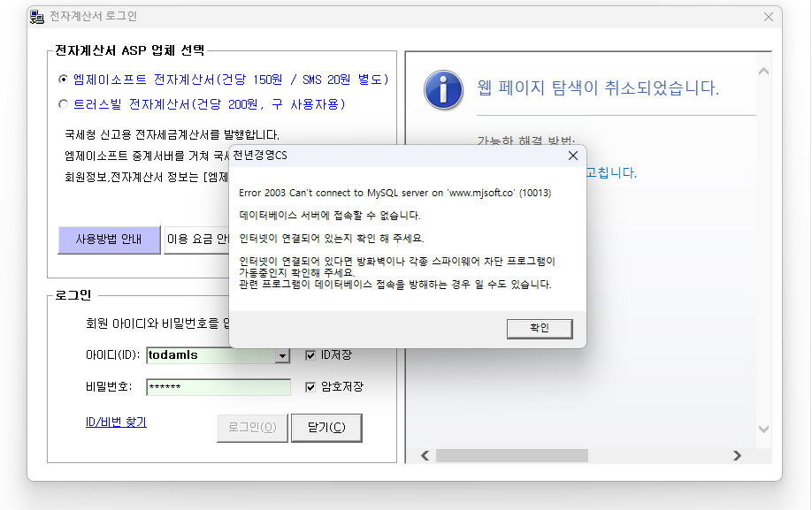The image size is (812, 510).
Task: Toggle the ID저장 checkbox
Action: pos(310,354)
